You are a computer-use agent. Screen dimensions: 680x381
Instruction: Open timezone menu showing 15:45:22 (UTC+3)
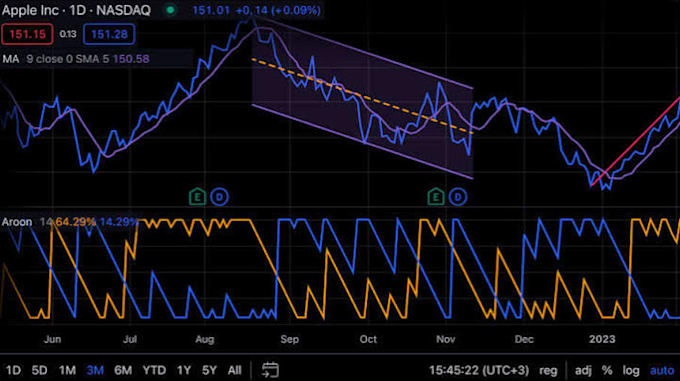tap(479, 370)
